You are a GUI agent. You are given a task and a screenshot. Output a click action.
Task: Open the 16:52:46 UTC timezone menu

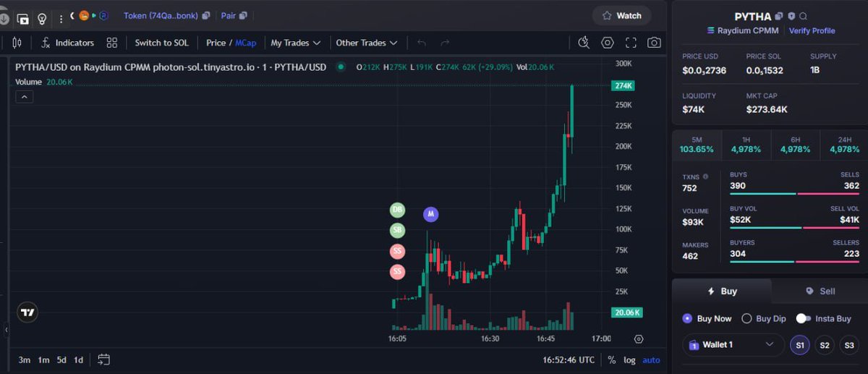coord(569,360)
